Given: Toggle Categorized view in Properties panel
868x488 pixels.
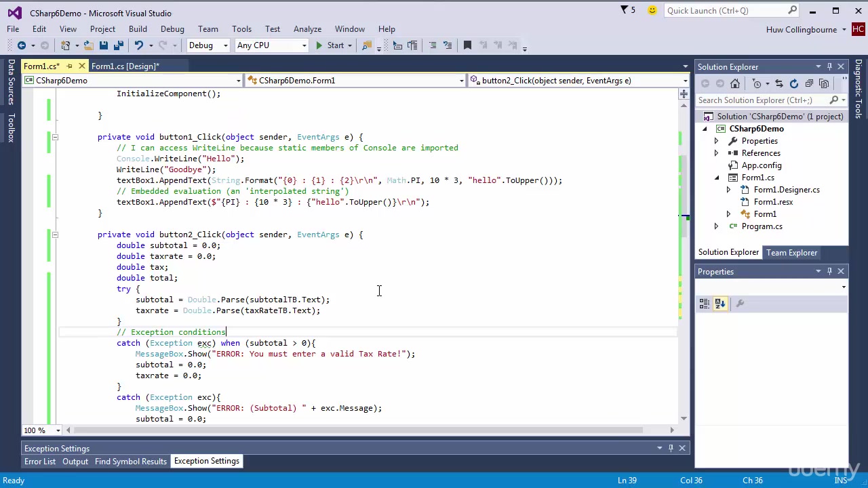Looking at the screenshot, I should tap(705, 304).
